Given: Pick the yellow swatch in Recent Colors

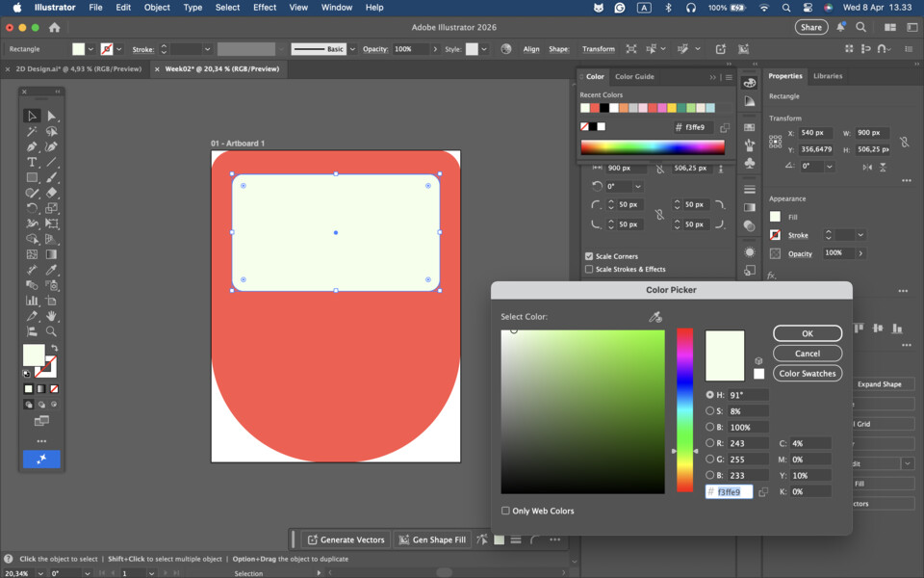Looking at the screenshot, I should (x=671, y=108).
